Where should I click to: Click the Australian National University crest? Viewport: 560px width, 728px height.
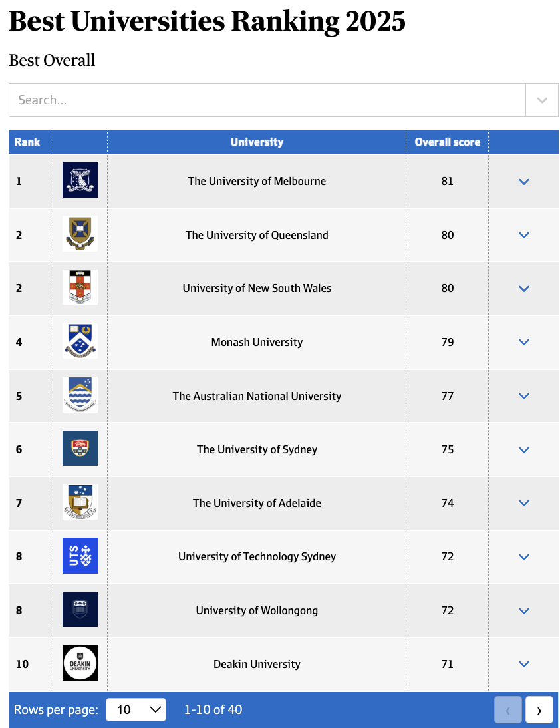(80, 395)
